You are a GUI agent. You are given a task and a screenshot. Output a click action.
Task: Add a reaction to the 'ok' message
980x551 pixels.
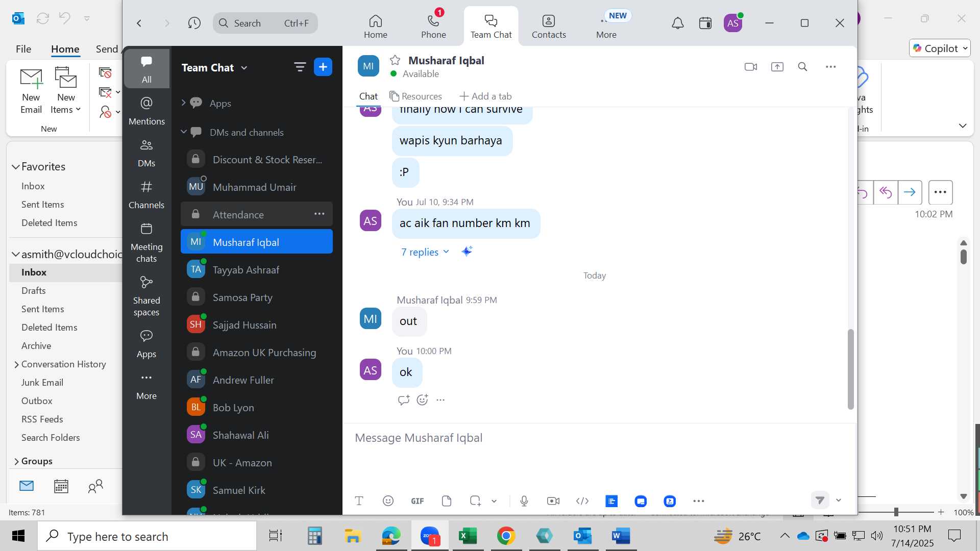click(x=422, y=400)
